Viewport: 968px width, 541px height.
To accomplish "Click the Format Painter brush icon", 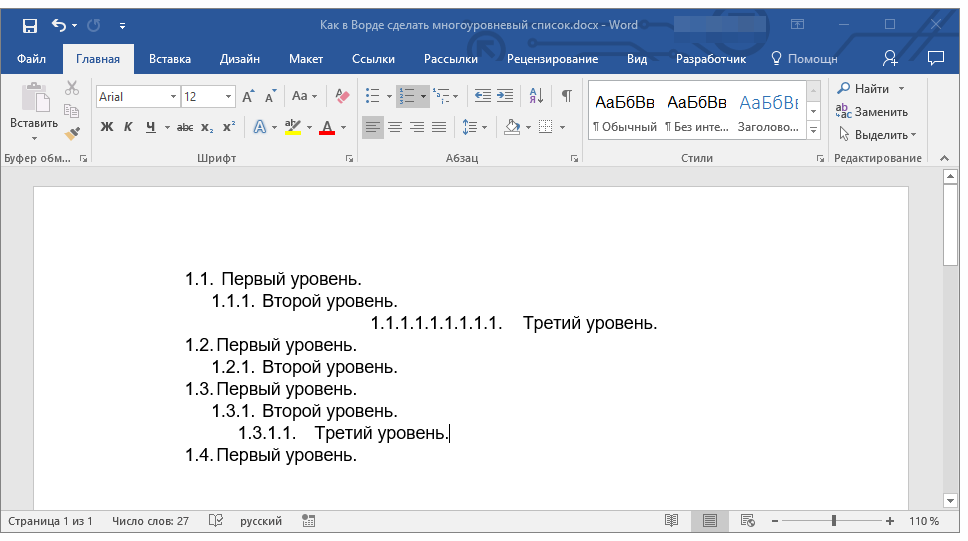I will 72,133.
